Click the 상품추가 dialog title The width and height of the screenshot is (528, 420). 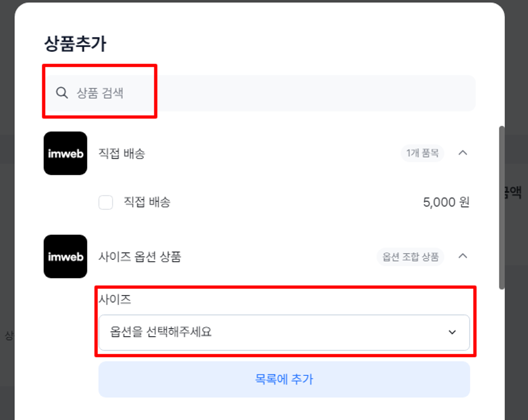(75, 44)
